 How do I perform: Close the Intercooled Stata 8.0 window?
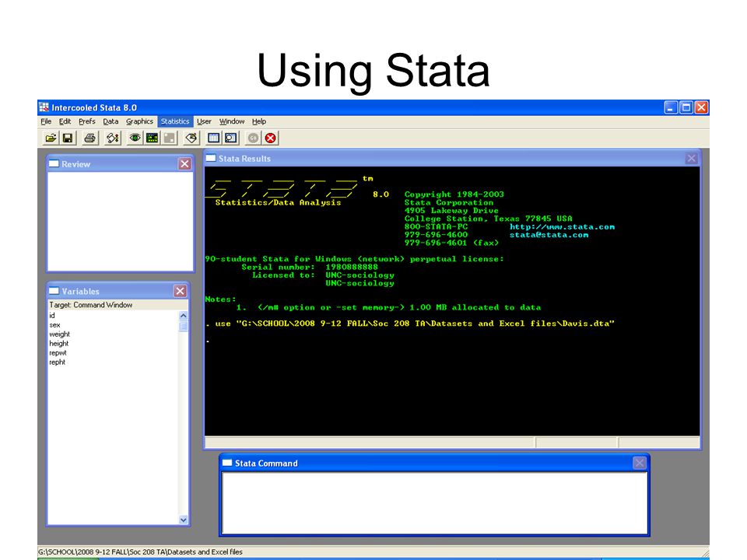[701, 107]
